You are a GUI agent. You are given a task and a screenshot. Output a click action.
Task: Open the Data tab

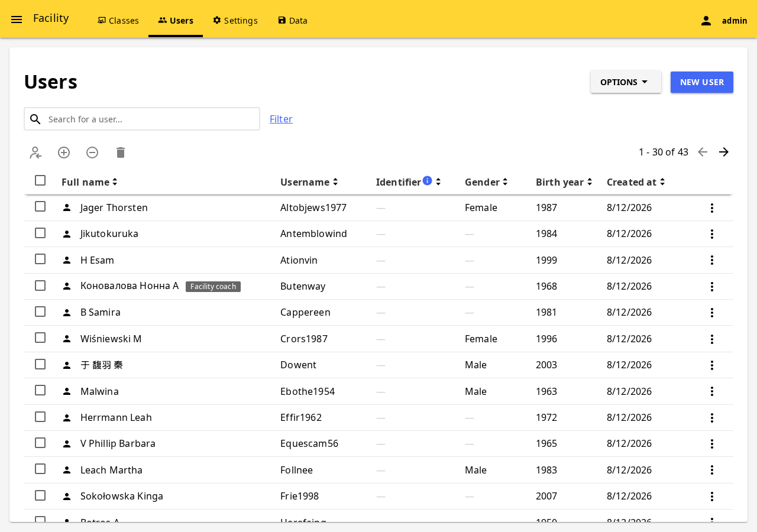coord(293,20)
